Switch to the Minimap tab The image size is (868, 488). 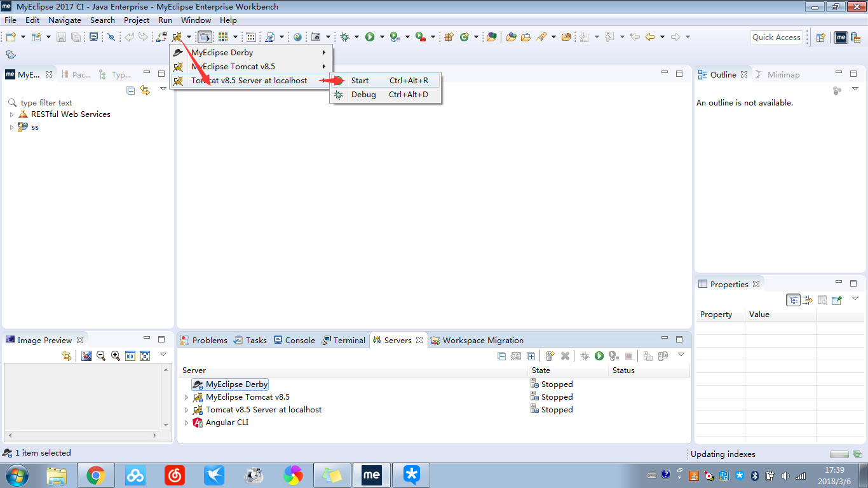coord(778,74)
